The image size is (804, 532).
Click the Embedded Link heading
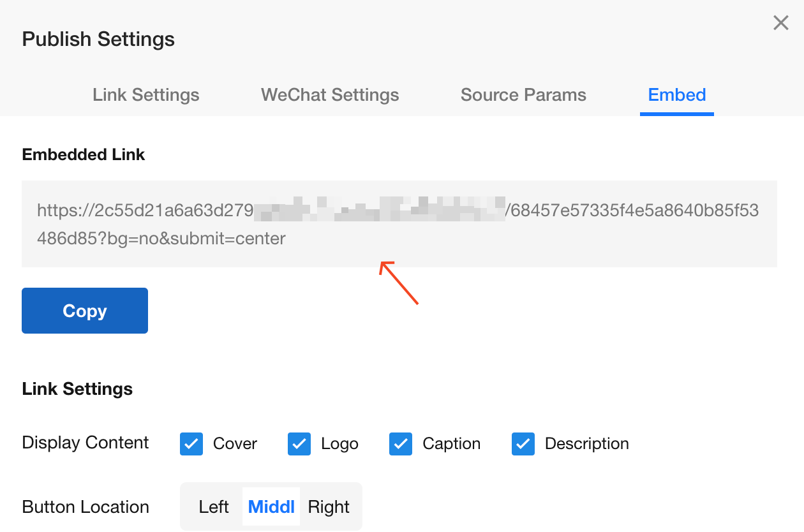(x=84, y=155)
